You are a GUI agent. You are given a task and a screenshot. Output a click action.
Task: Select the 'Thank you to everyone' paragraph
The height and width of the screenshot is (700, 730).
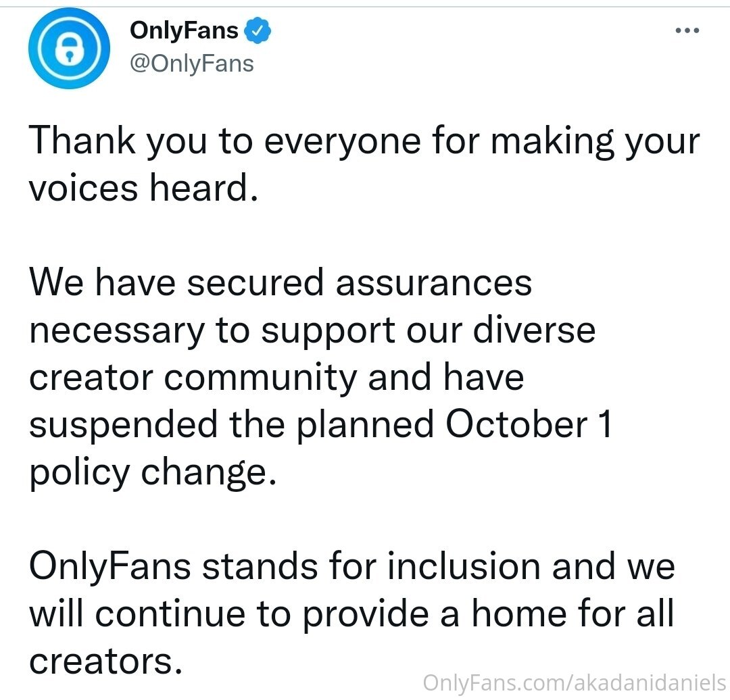[x=364, y=164]
